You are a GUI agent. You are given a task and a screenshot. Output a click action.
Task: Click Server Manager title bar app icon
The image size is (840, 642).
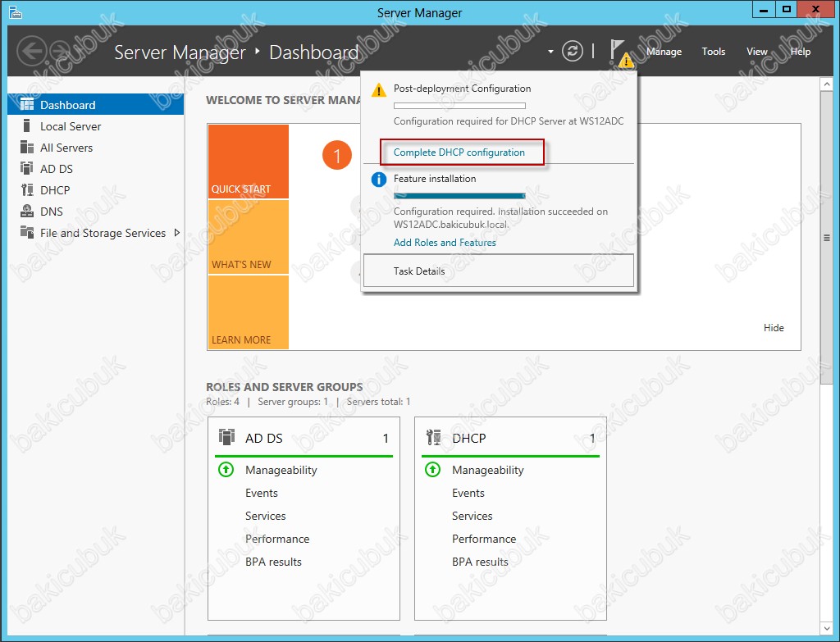pos(16,11)
